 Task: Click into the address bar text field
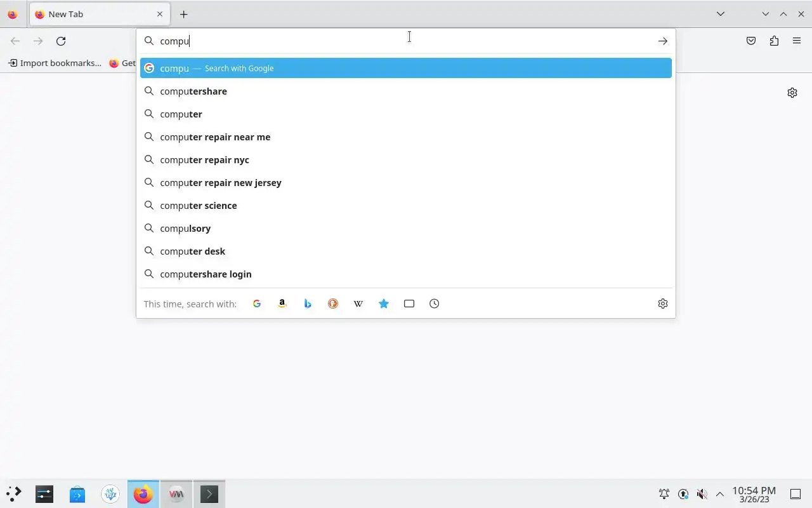coord(405,41)
